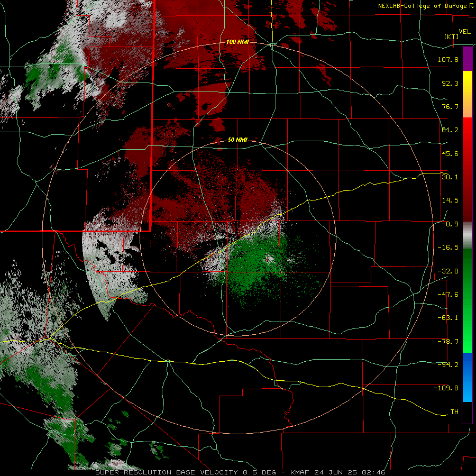Click the 61.2 velocity legend value

[450, 130]
